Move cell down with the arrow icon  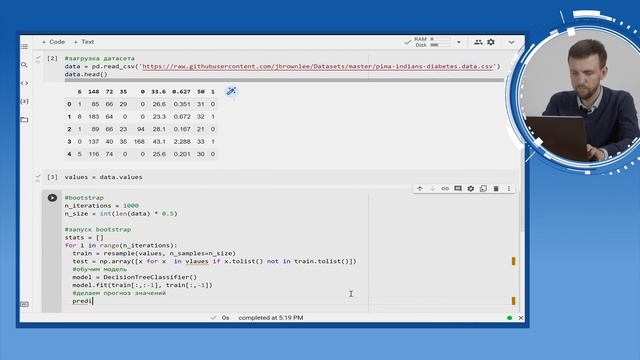pos(432,189)
